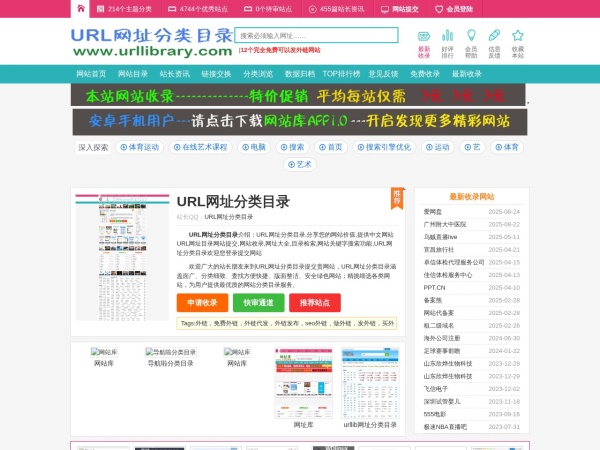Click the 信息反馈 pencil icon

494,44
